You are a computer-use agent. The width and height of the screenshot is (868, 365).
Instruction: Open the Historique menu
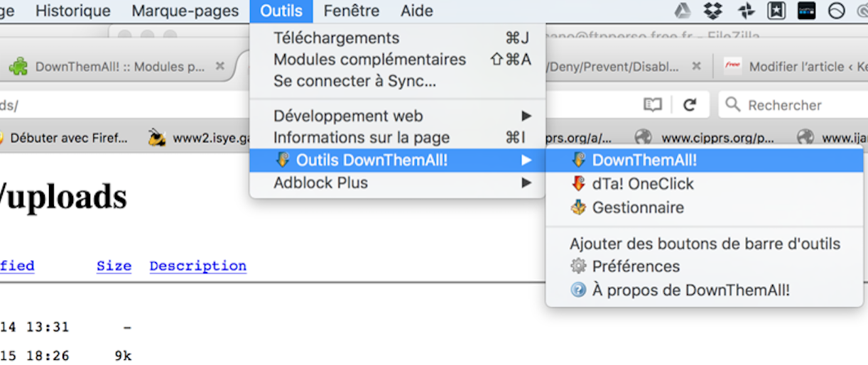tap(72, 11)
